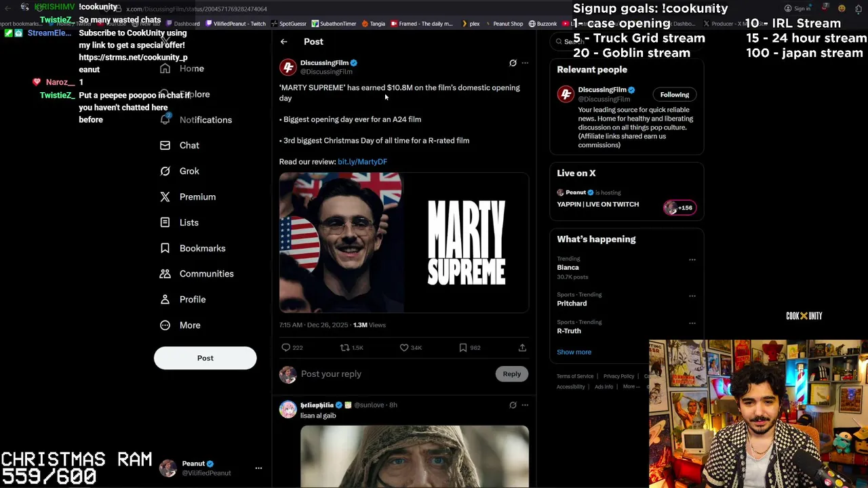
Task: Open DiscussingFilm avatar on the post
Action: pyautogui.click(x=288, y=67)
